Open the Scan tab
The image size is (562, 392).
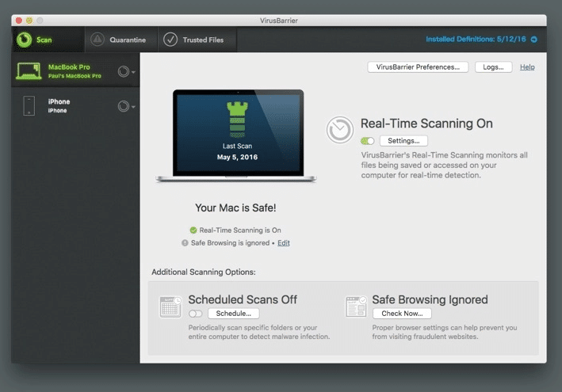point(48,40)
